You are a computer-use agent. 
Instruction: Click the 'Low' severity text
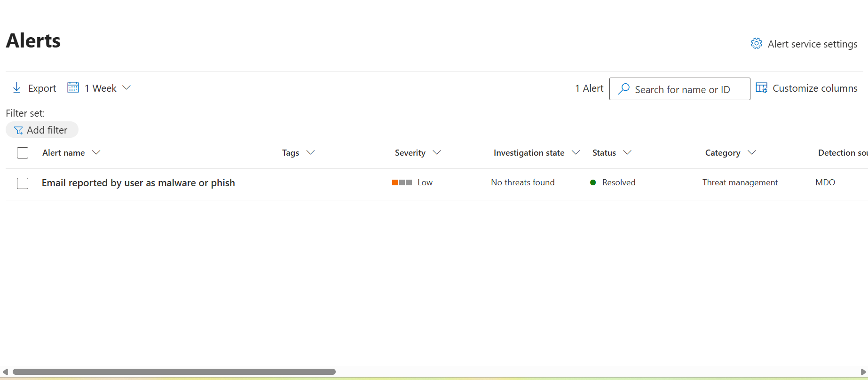tap(425, 182)
